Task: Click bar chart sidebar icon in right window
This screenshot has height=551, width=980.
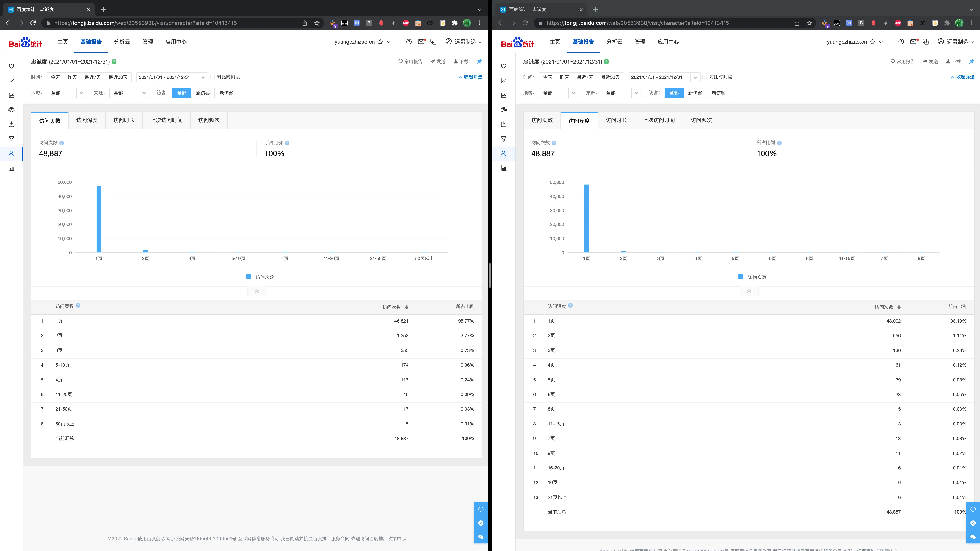Action: tap(504, 168)
